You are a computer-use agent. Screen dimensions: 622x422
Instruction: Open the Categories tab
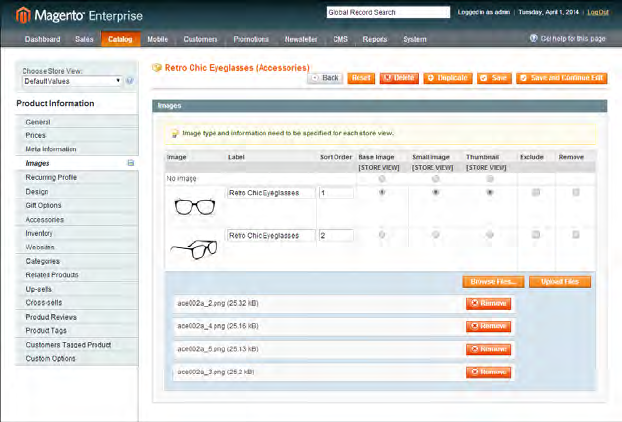(x=77, y=261)
